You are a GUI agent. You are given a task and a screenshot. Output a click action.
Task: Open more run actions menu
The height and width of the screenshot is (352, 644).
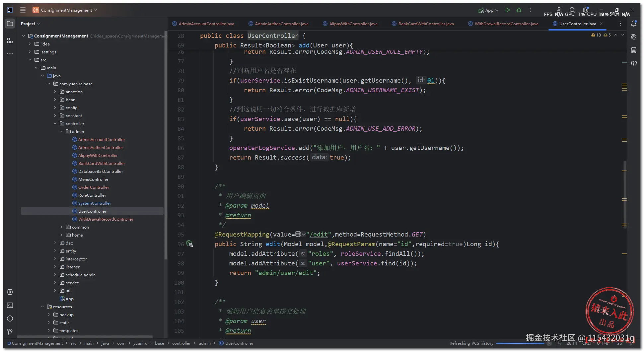click(530, 10)
